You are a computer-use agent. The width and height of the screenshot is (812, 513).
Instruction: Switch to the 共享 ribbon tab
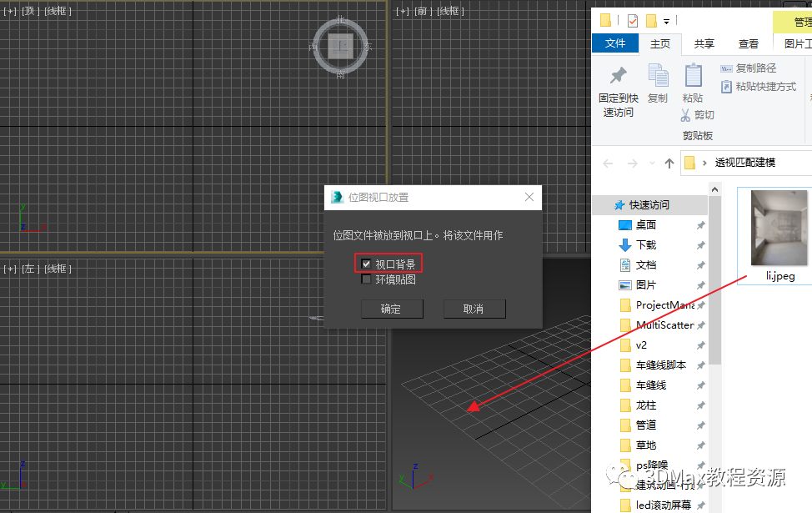click(x=704, y=44)
